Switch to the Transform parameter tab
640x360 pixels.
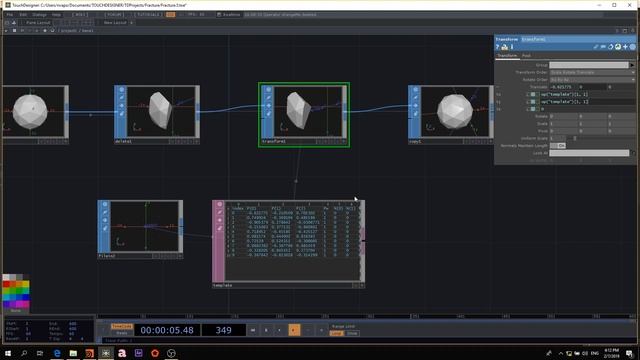tap(507, 56)
